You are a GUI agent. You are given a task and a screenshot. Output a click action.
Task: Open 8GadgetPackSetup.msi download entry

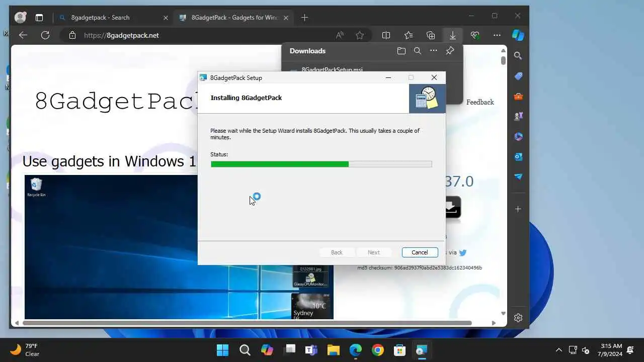(x=332, y=69)
